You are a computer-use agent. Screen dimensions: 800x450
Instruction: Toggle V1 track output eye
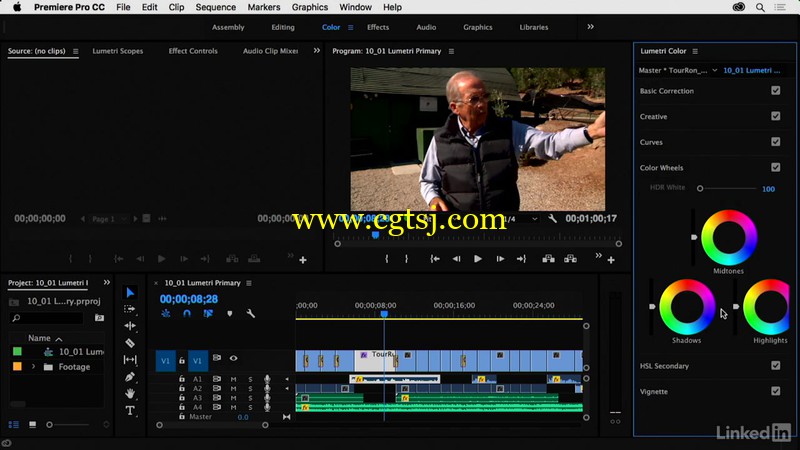(233, 358)
